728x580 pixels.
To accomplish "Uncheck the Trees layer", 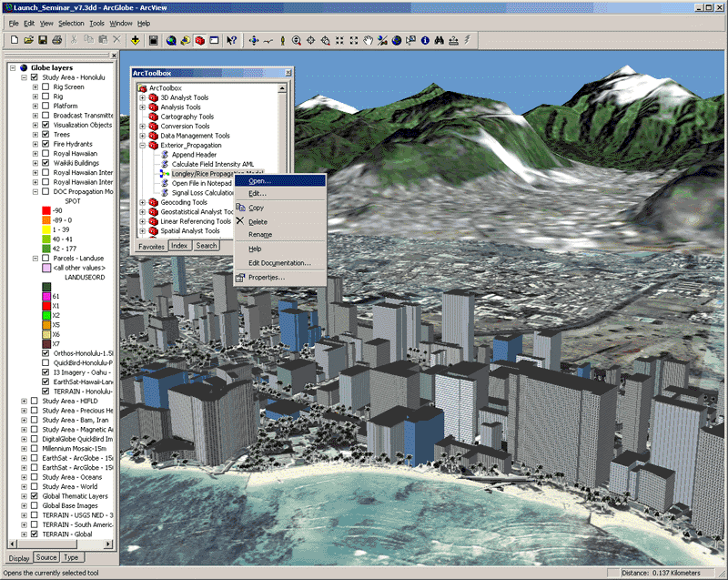I will click(45, 134).
